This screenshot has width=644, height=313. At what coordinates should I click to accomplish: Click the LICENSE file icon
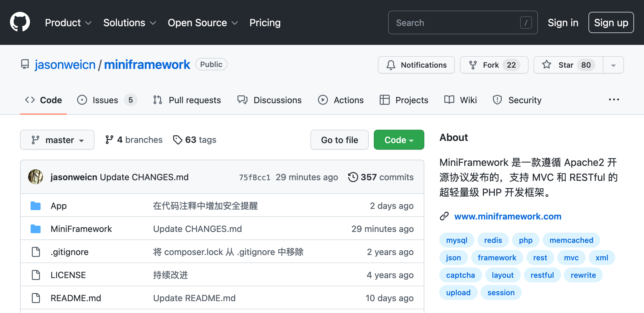pos(36,275)
